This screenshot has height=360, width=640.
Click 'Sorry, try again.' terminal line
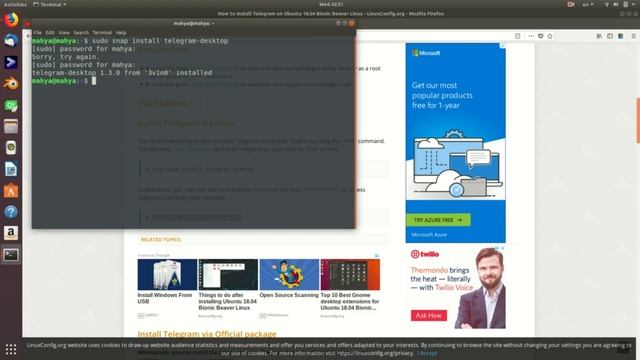(x=66, y=57)
